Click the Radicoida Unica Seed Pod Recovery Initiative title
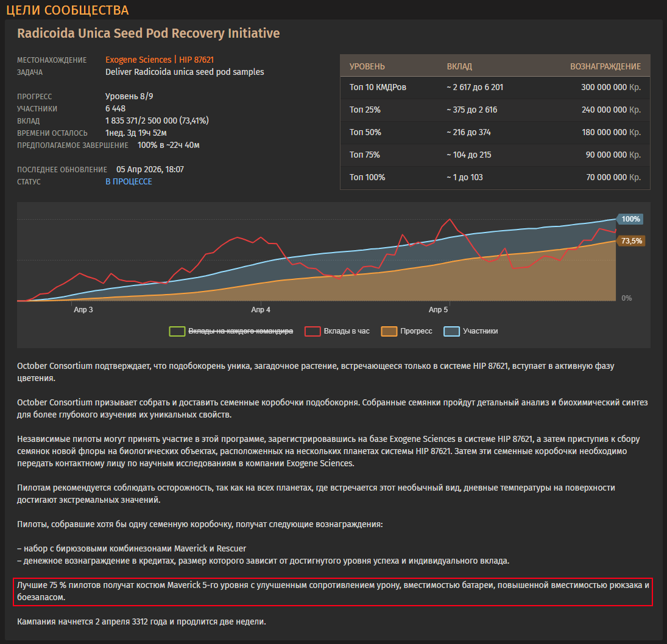Screen dimensions: 667x644 149,33
